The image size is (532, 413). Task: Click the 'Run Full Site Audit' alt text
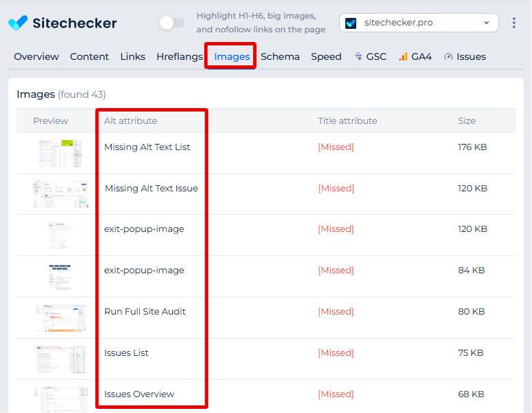tap(145, 312)
